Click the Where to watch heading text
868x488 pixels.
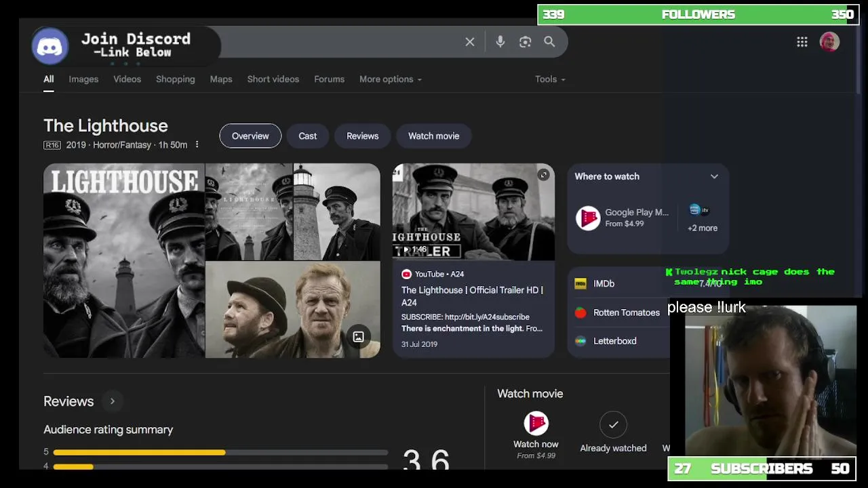607,176
